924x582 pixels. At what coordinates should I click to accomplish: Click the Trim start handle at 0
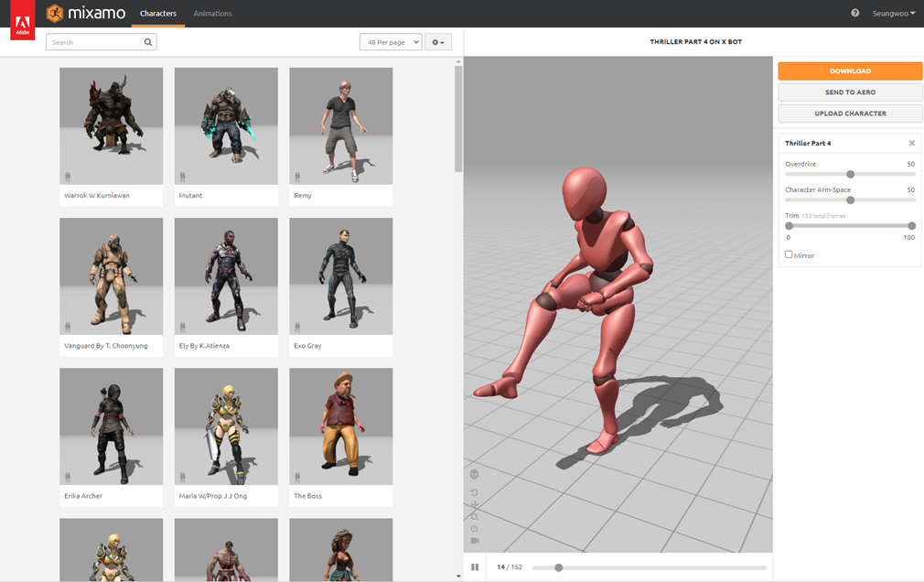[789, 226]
